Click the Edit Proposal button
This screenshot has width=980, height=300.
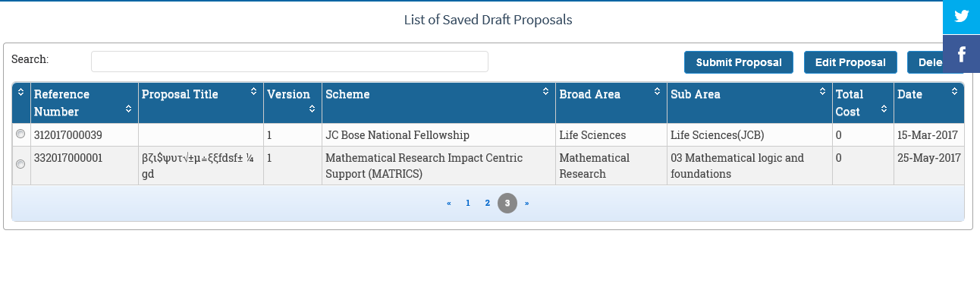pos(850,62)
